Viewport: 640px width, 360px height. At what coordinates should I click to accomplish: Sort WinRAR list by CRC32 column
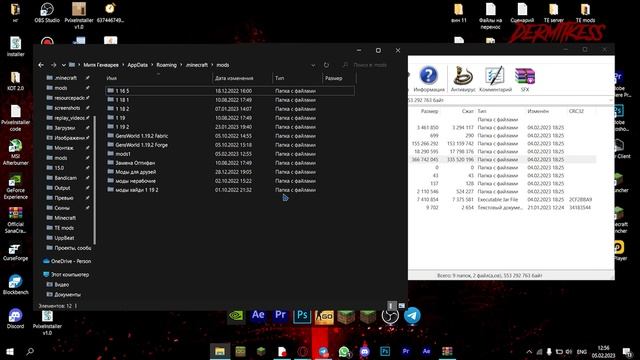pyautogui.click(x=576, y=111)
